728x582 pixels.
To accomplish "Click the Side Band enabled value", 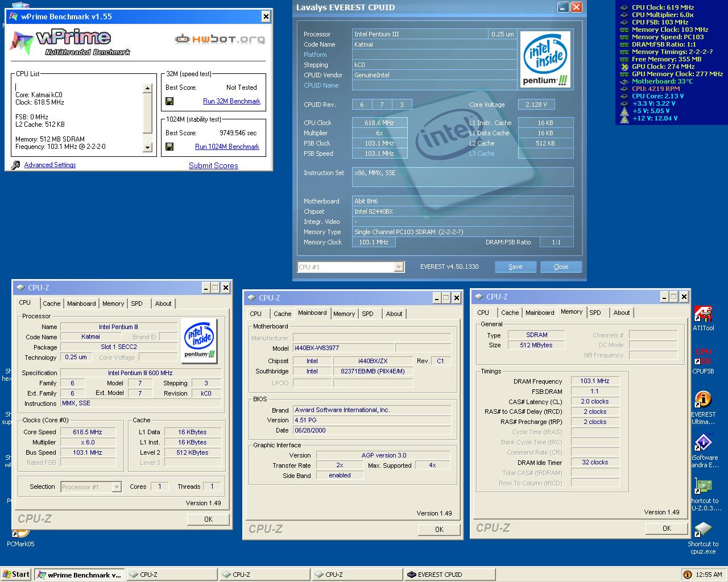I will pyautogui.click(x=340, y=475).
